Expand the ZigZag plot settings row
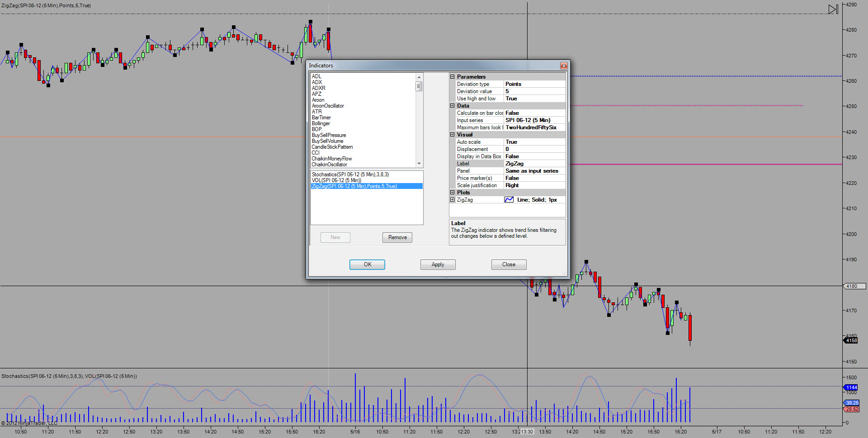This screenshot has width=868, height=438. [452, 200]
